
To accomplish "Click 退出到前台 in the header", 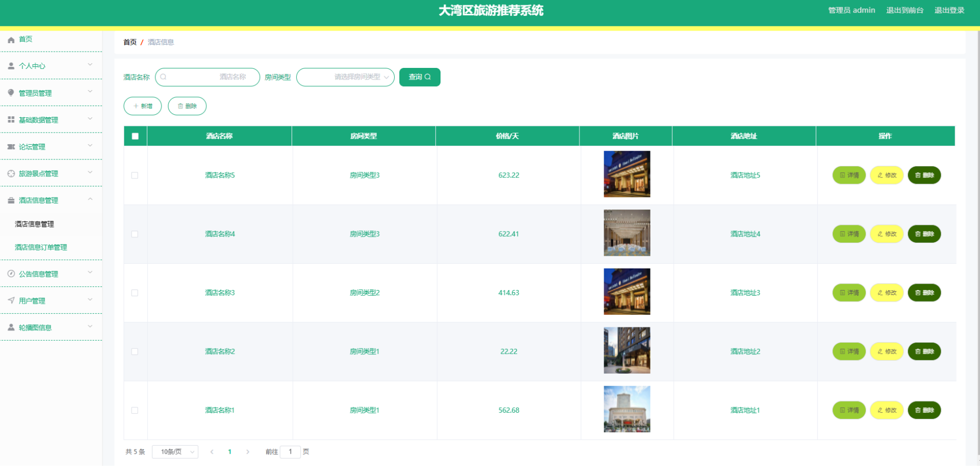I will [905, 10].
